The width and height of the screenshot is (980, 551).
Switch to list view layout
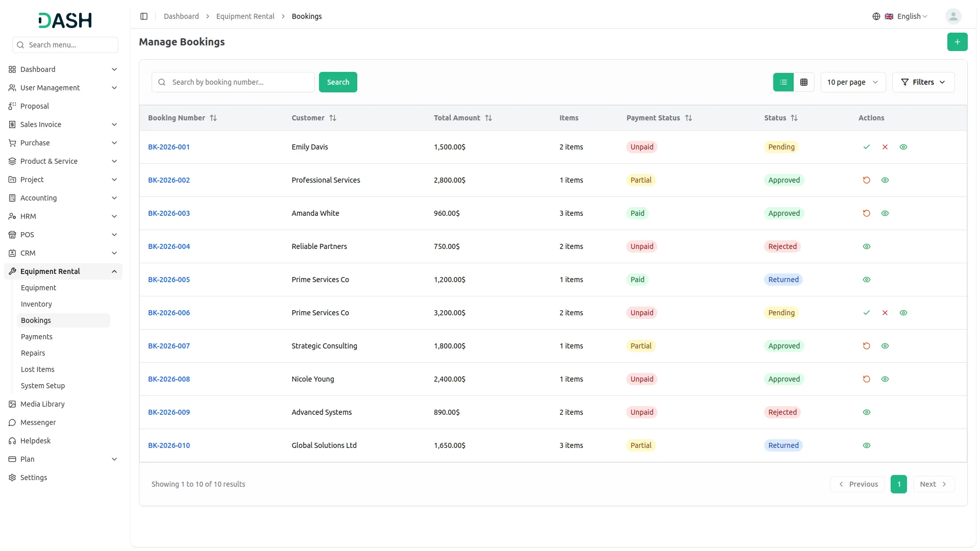point(783,82)
